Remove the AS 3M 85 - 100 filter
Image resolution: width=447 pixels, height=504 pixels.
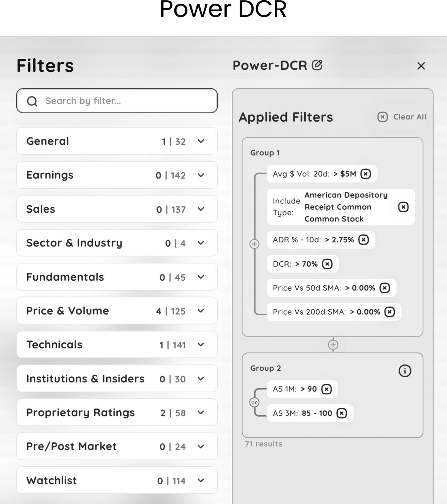[x=342, y=413]
